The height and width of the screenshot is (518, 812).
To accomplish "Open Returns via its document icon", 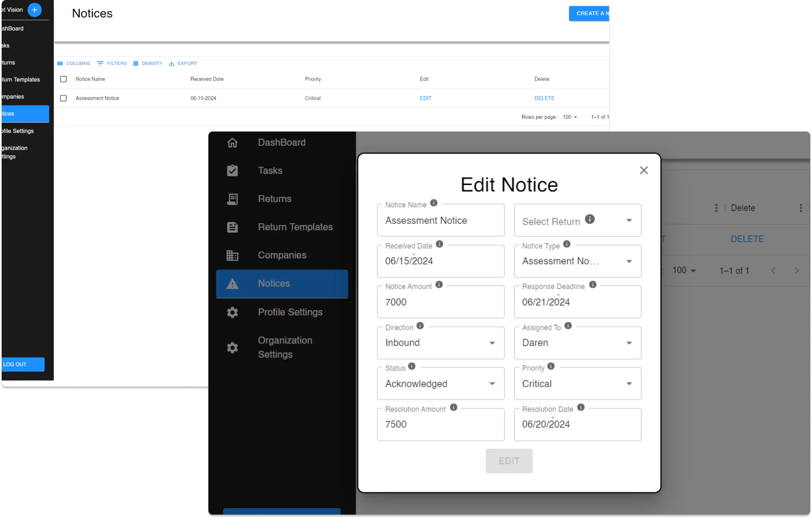I will click(232, 199).
